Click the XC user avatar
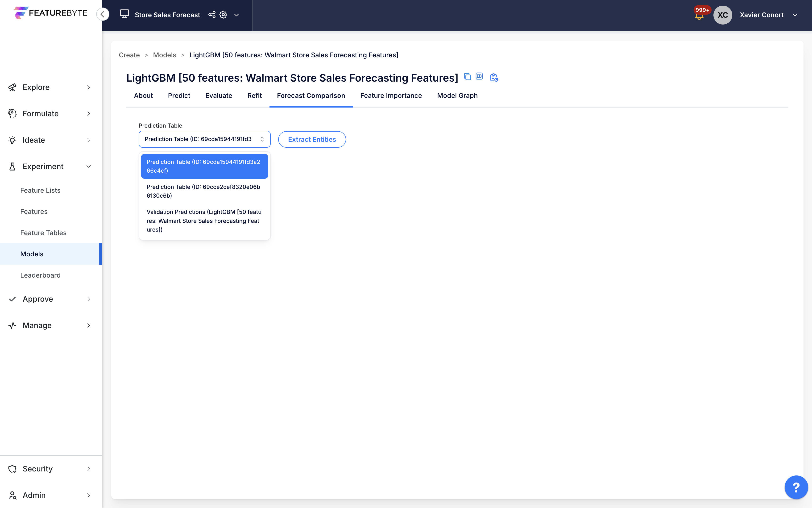Image resolution: width=812 pixels, height=508 pixels. coord(723,15)
